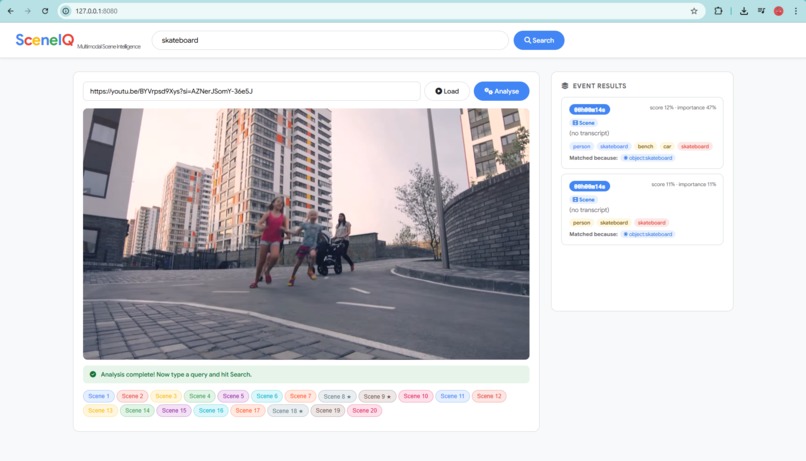Image resolution: width=806 pixels, height=461 pixels.
Task: Select the Scene 5 chip
Action: (x=233, y=396)
